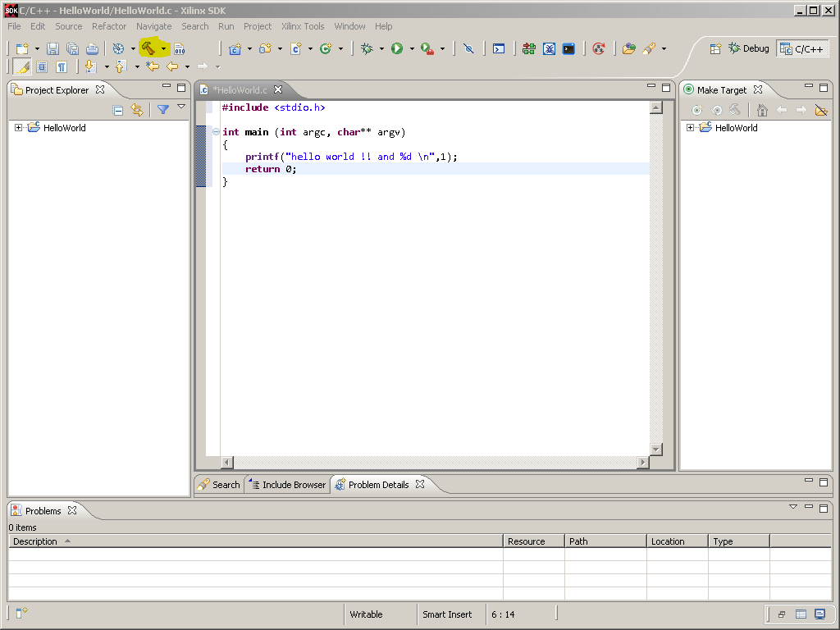Click the Print icon in toolbar
Image resolution: width=840 pixels, height=630 pixels.
click(92, 48)
